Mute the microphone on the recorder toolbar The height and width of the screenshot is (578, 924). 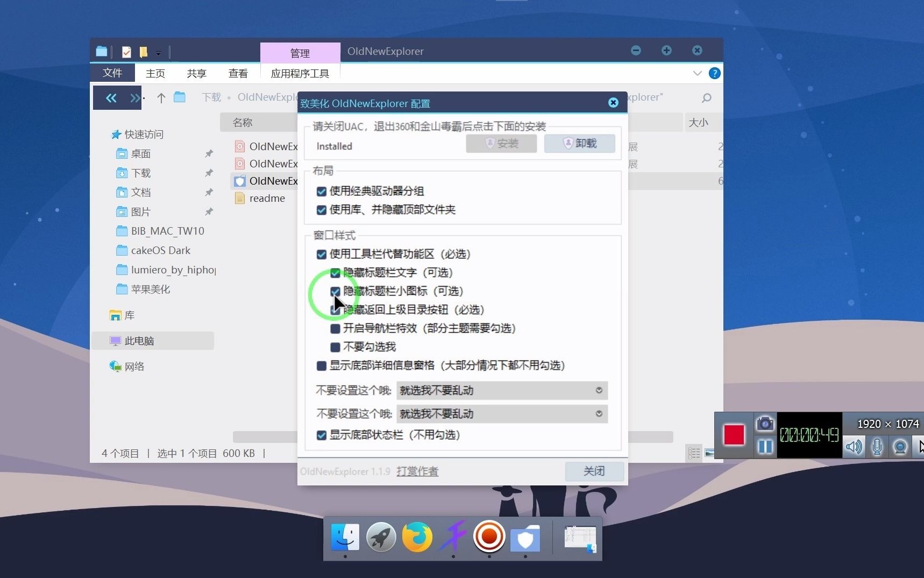(877, 446)
